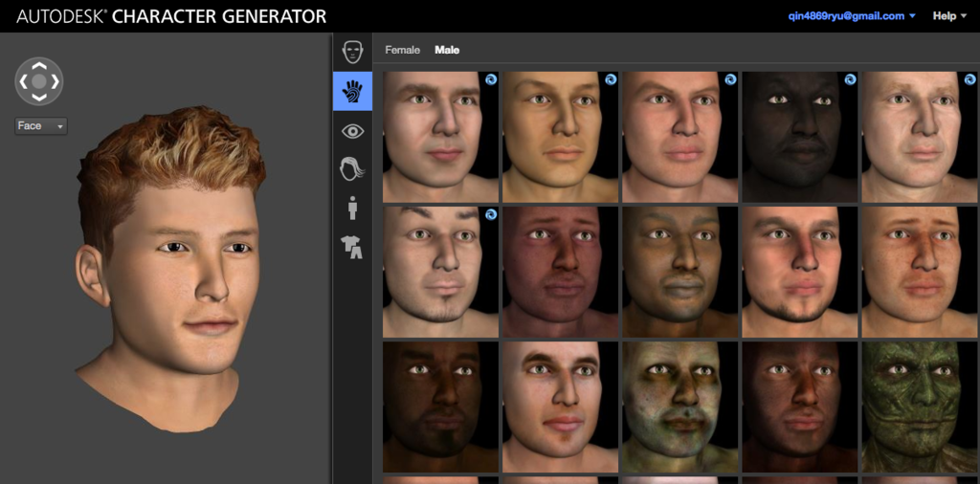Click blue swirl badge on third top-row thumbnail
Viewport: 980px width, 484px height.
730,79
